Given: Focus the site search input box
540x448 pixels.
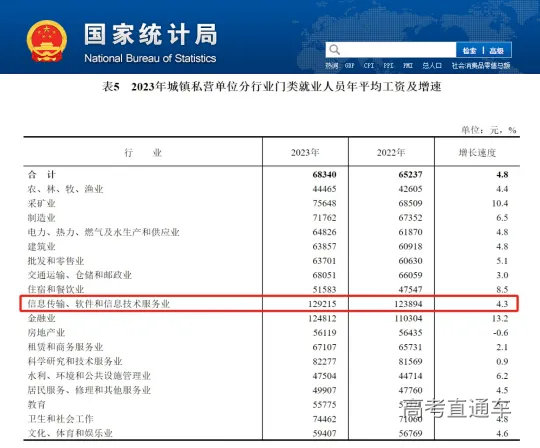Looking at the screenshot, I should click(x=391, y=50).
